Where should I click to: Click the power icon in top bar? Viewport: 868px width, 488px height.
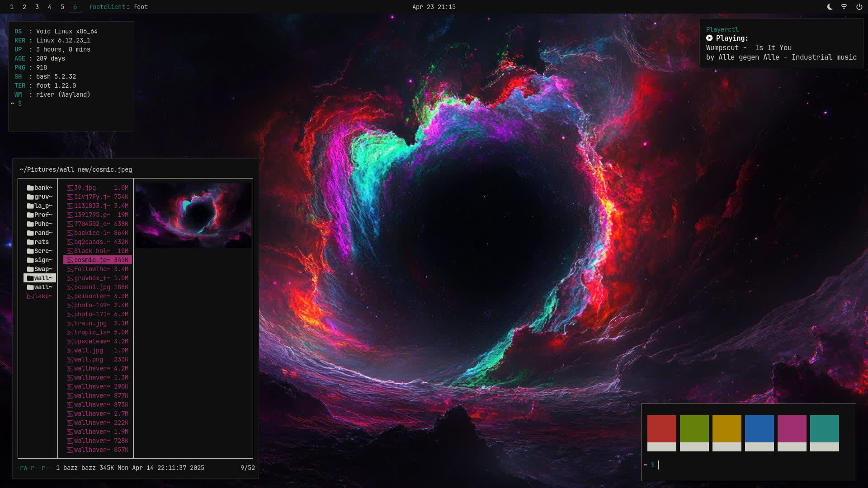pyautogui.click(x=859, y=7)
